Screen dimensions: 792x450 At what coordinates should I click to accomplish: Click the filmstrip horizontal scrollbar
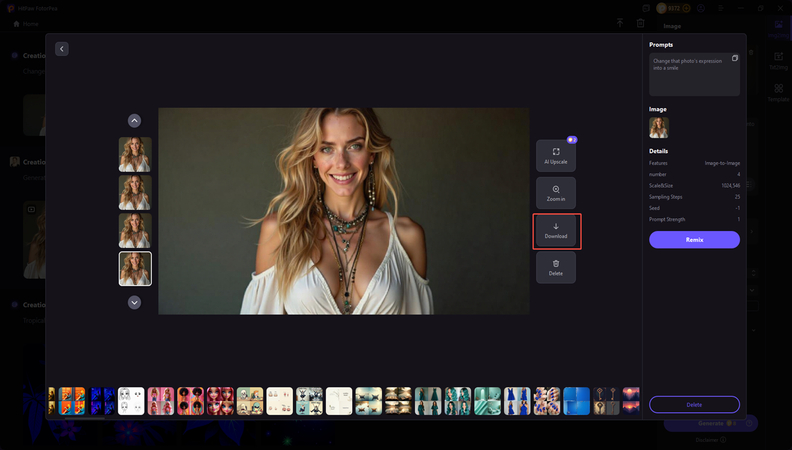click(x=84, y=418)
